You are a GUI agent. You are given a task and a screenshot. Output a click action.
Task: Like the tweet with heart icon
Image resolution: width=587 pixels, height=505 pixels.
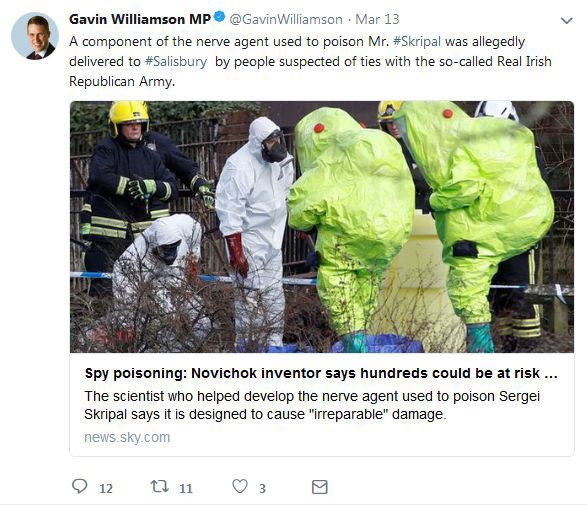[x=240, y=486]
